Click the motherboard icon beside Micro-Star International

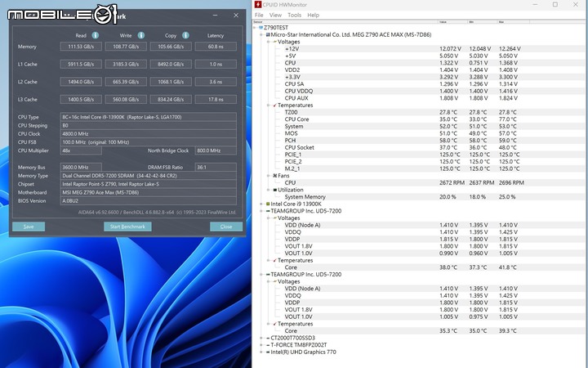(268, 35)
